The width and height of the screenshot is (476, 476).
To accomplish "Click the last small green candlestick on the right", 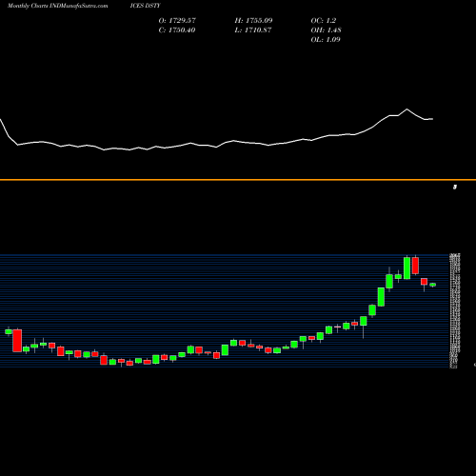I will tap(433, 285).
